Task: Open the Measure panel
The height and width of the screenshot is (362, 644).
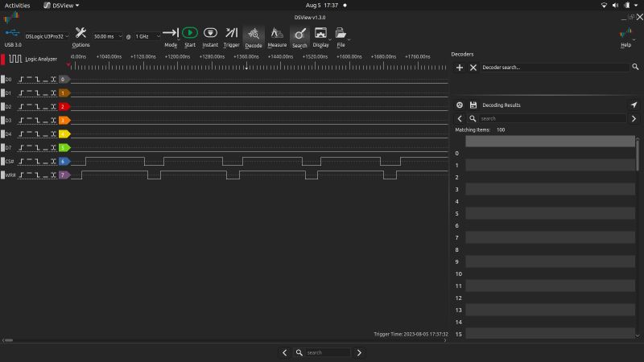Action: 277,37
